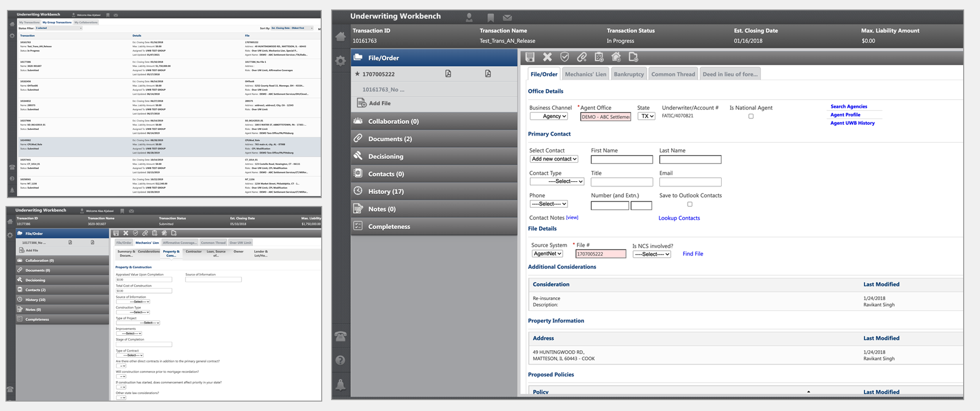This screenshot has width=980, height=411.
Task: Click the Email input field under Primary Contact
Action: (690, 182)
